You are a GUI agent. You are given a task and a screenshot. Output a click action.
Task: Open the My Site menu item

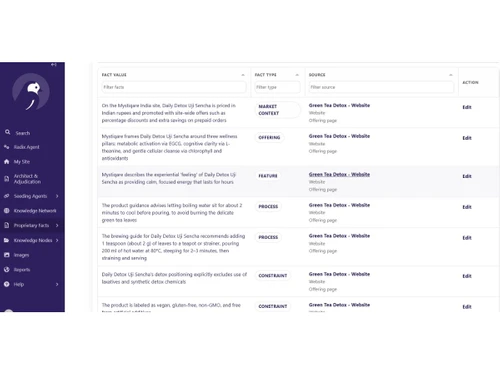[x=22, y=162]
